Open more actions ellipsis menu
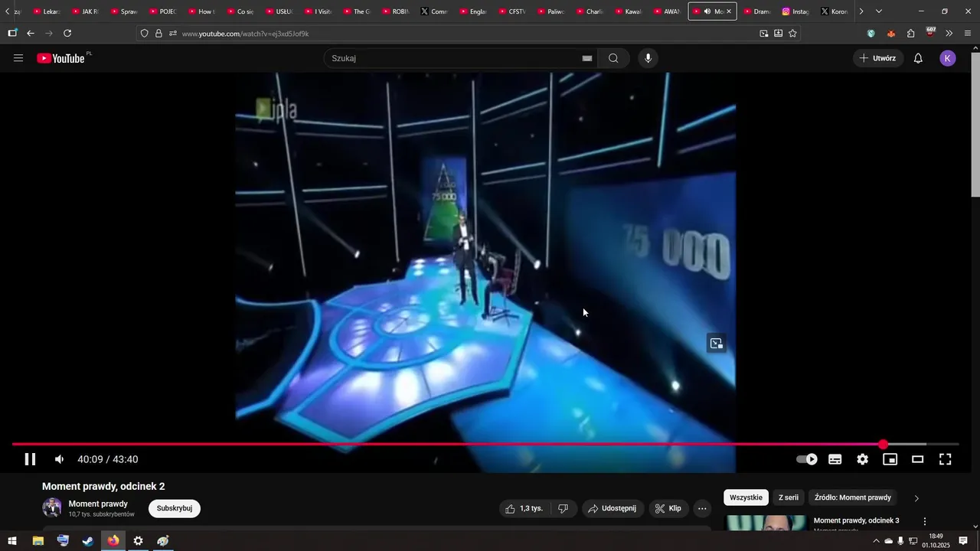The image size is (980, 551). pyautogui.click(x=702, y=508)
